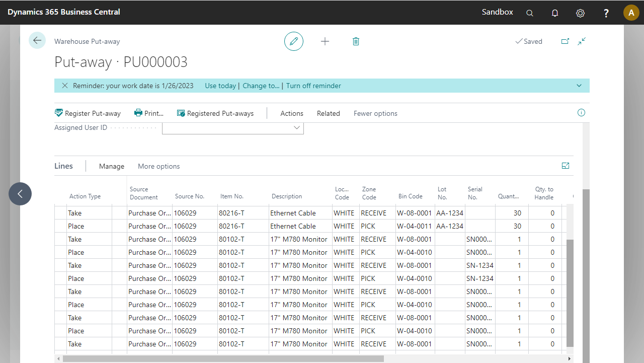Collapse the page with arrows icon
644x363 pixels.
[x=582, y=41]
